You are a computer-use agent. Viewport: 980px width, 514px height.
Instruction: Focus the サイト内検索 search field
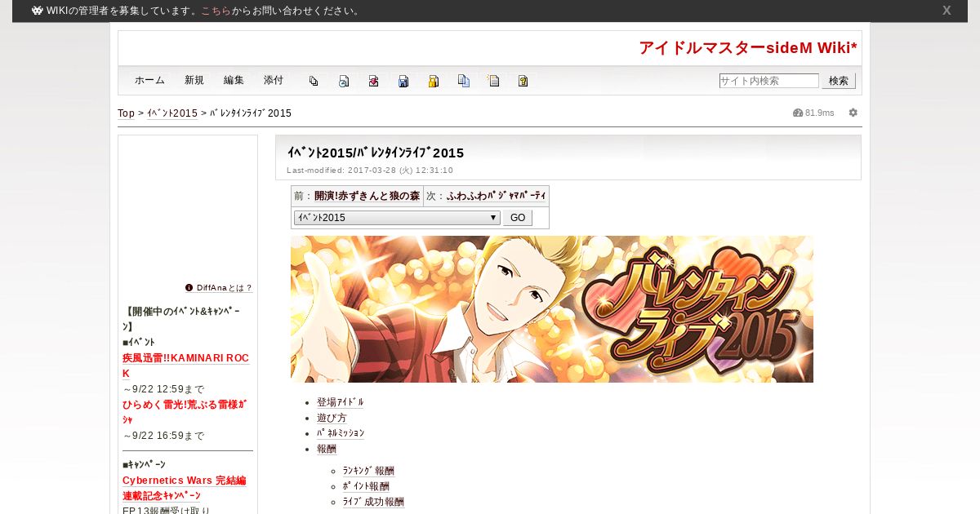pos(769,81)
